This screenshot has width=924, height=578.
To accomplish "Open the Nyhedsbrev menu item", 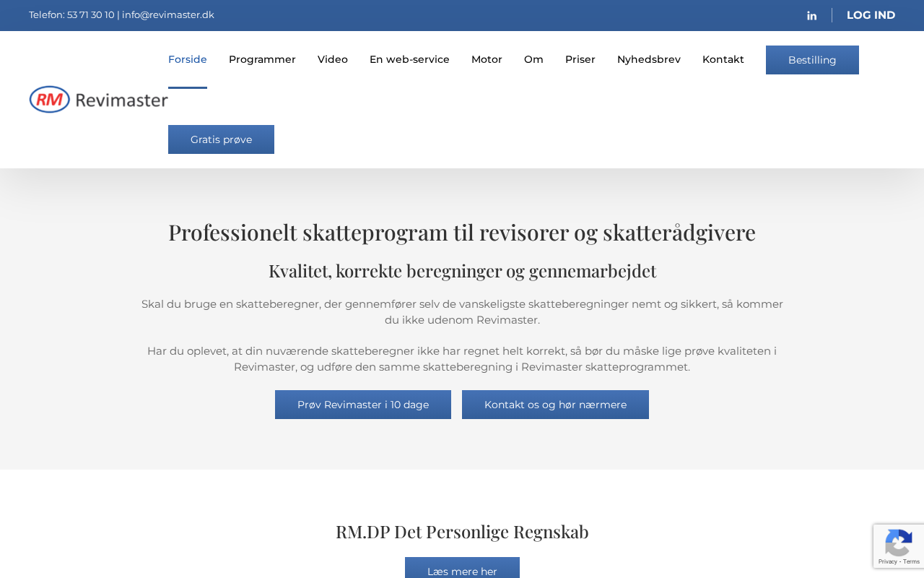I will (x=649, y=59).
